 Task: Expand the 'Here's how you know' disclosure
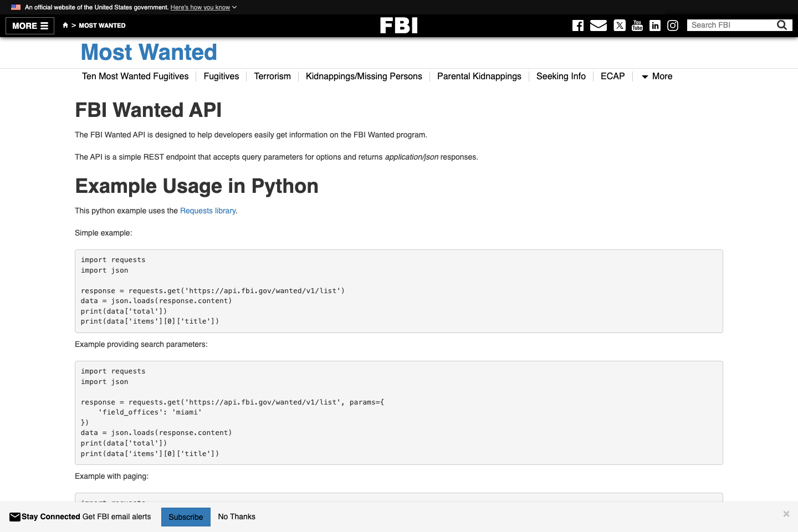201,7
